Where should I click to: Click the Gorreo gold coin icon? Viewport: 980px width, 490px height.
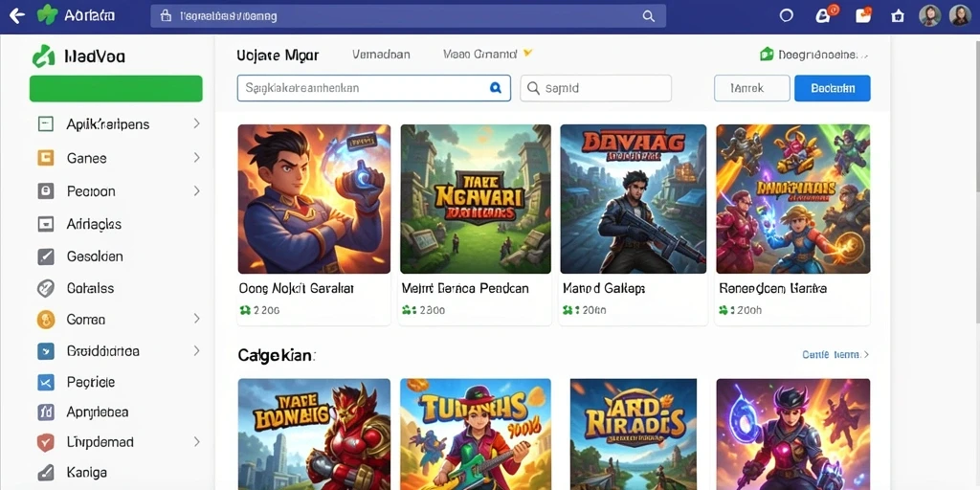[x=46, y=320]
